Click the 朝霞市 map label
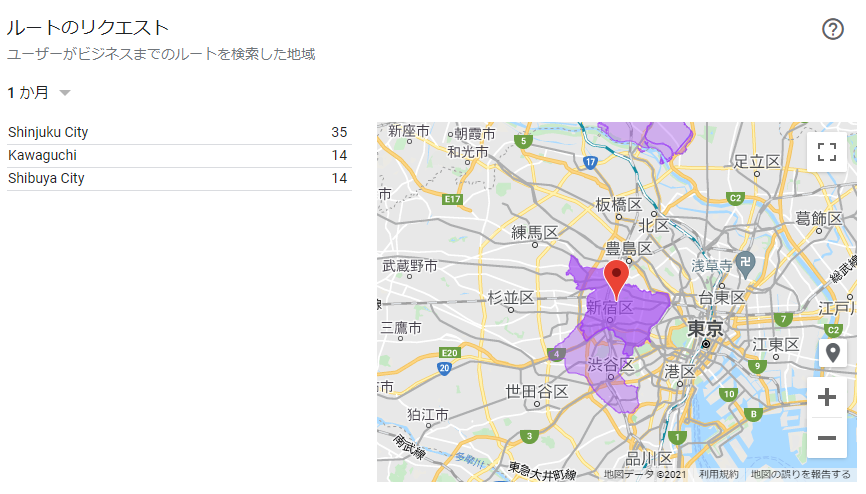866x494 pixels. (x=474, y=134)
